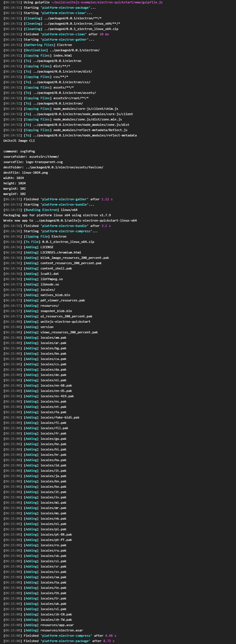Select the 'UniteJS Image CLI' heading line
Viewport: 236px width, 644px height.
(19, 141)
